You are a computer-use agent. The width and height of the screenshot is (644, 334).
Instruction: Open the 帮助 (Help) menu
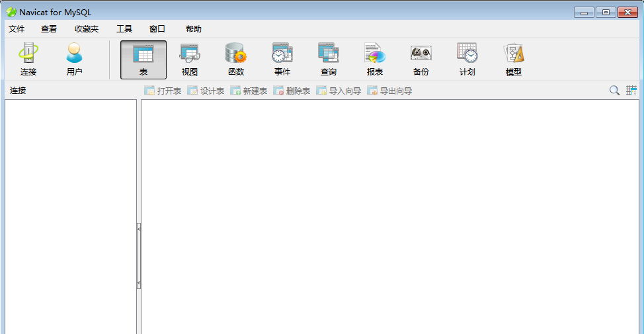tap(194, 29)
